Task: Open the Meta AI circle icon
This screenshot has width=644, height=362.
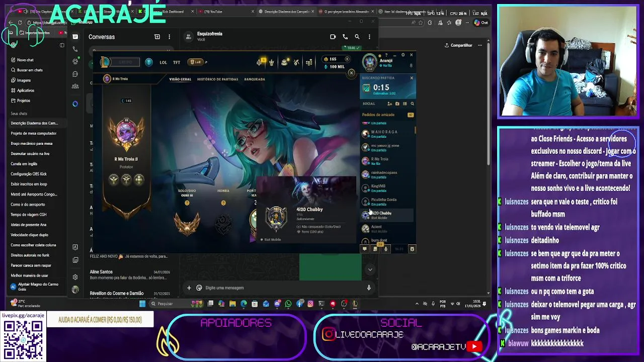Action: tap(75, 104)
